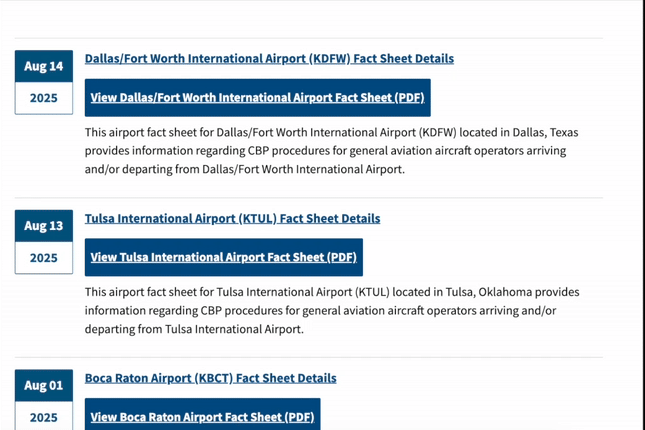Click the 2025 box under Aug 01
Image resolution: width=645 pixels, height=430 pixels.
pyautogui.click(x=44, y=416)
